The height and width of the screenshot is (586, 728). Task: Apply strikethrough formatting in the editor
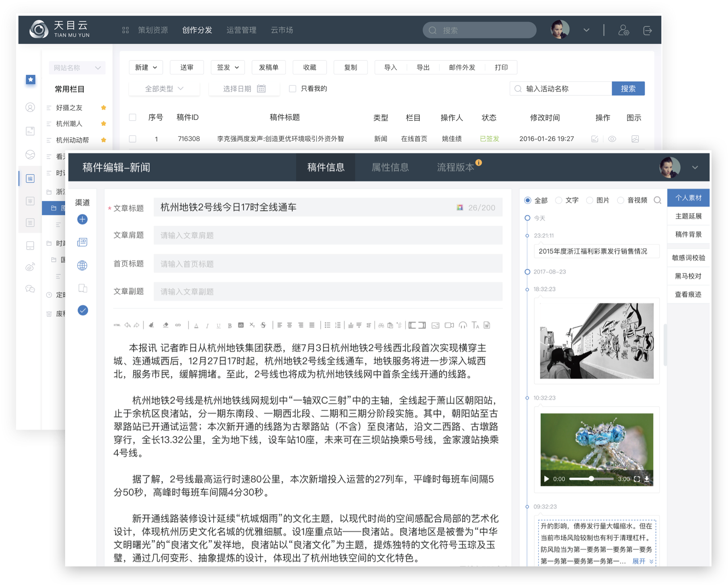tap(263, 325)
